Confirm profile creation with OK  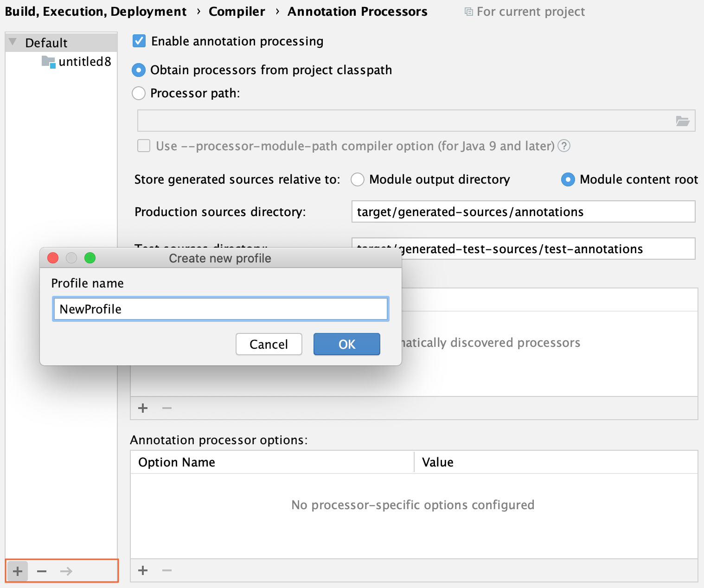pyautogui.click(x=346, y=344)
